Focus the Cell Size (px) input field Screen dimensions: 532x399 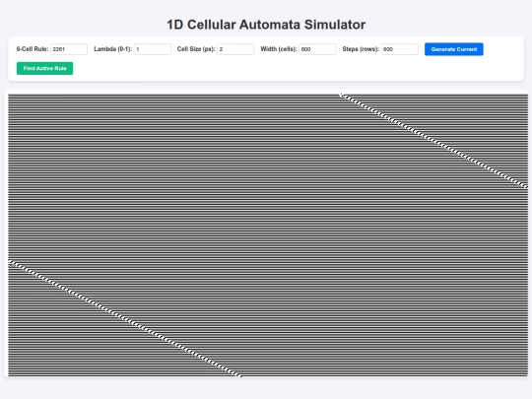(x=235, y=49)
